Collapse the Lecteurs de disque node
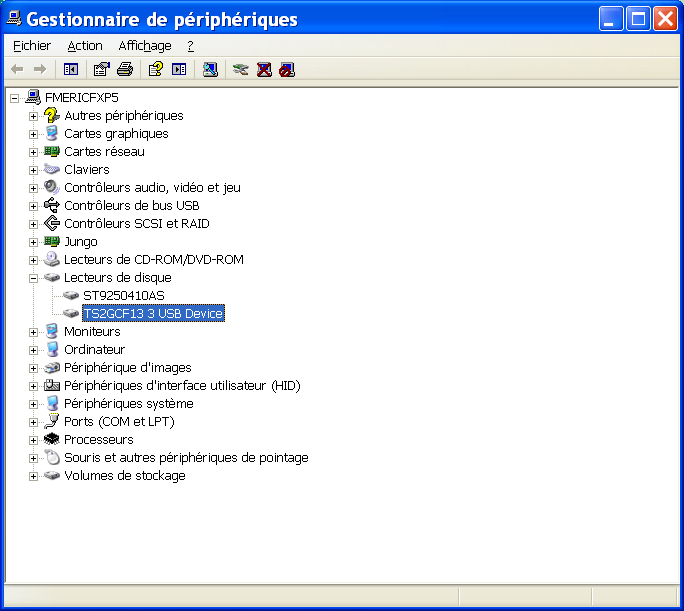Image resolution: width=684 pixels, height=611 pixels. pyautogui.click(x=33, y=278)
